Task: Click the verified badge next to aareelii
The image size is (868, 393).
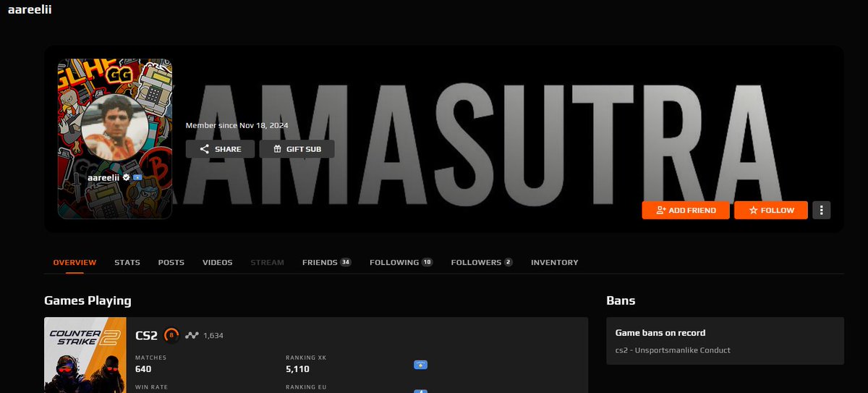Action: (x=126, y=177)
